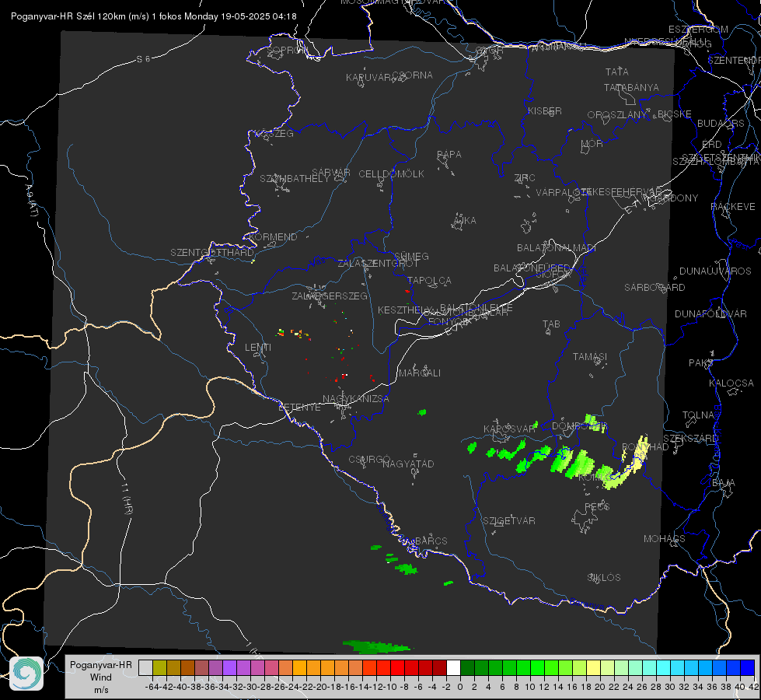
Task: Click the white swatch in the wind legend
Action: (453, 667)
